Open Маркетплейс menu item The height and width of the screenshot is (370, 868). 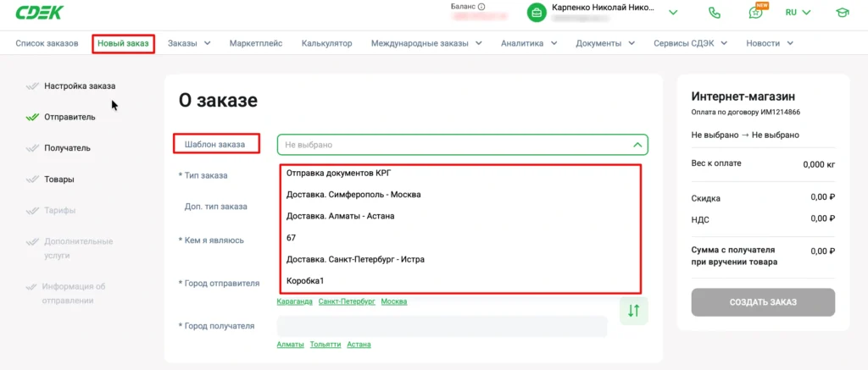[256, 43]
